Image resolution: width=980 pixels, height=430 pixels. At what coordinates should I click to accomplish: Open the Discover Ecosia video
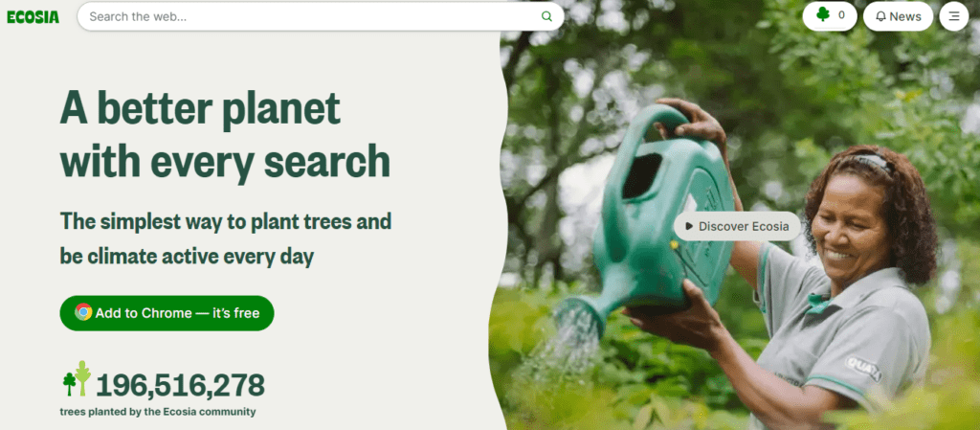tap(737, 226)
